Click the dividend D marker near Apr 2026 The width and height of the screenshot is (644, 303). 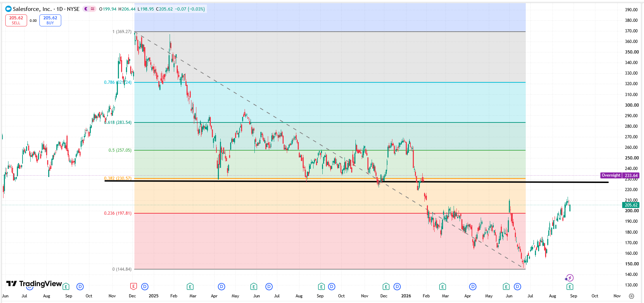pyautogui.click(x=473, y=286)
